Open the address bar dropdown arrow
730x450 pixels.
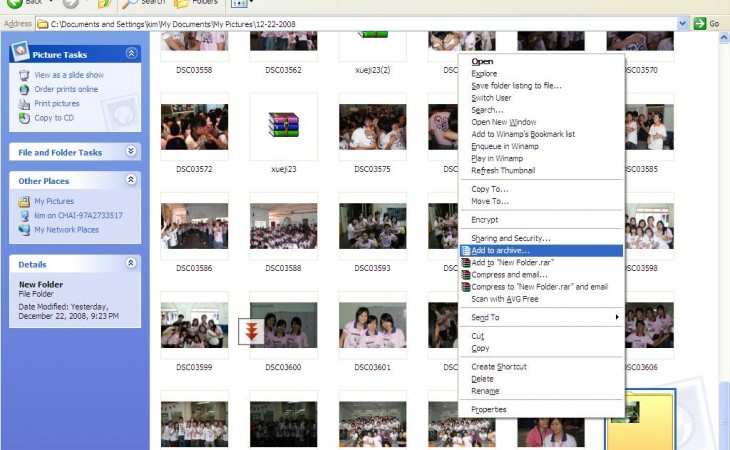coord(683,23)
